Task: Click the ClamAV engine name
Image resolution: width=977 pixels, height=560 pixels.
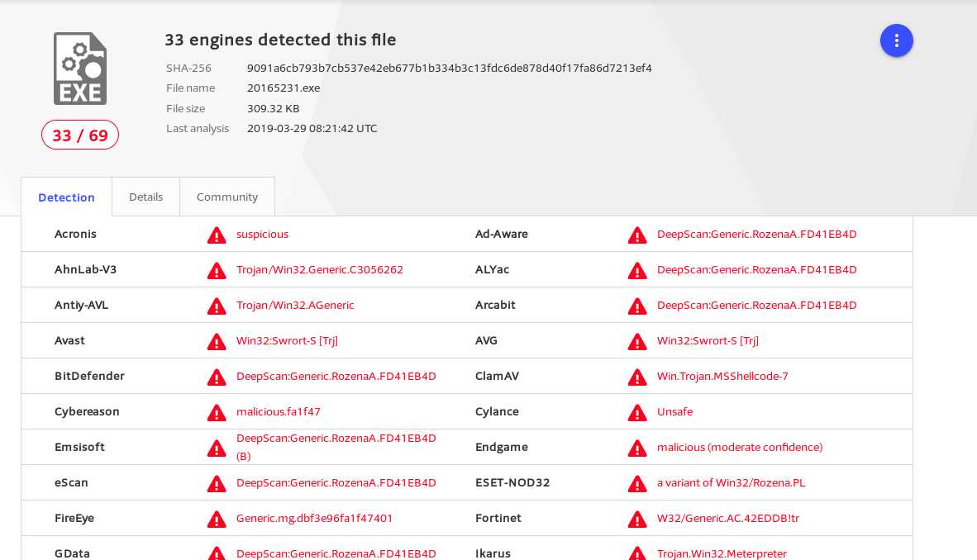Action: [x=498, y=377]
